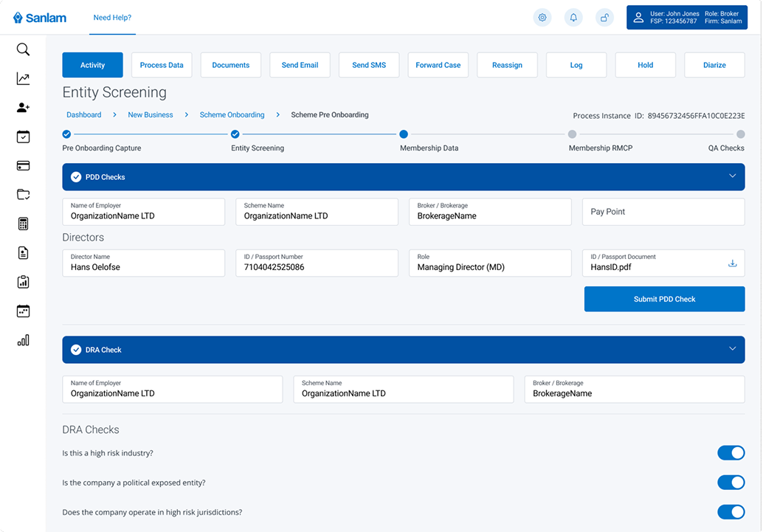Click the search magnifier icon in sidebar
The height and width of the screenshot is (532, 763).
point(23,49)
